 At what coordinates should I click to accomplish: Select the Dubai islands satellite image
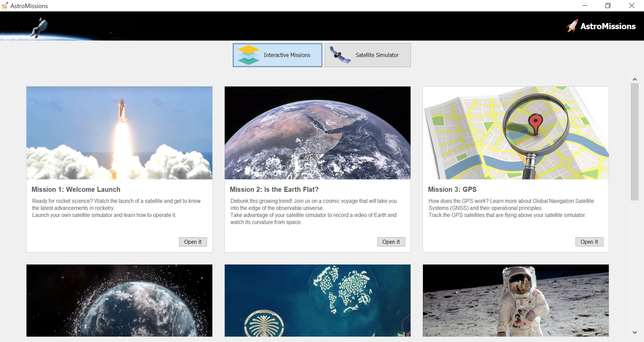click(x=318, y=300)
